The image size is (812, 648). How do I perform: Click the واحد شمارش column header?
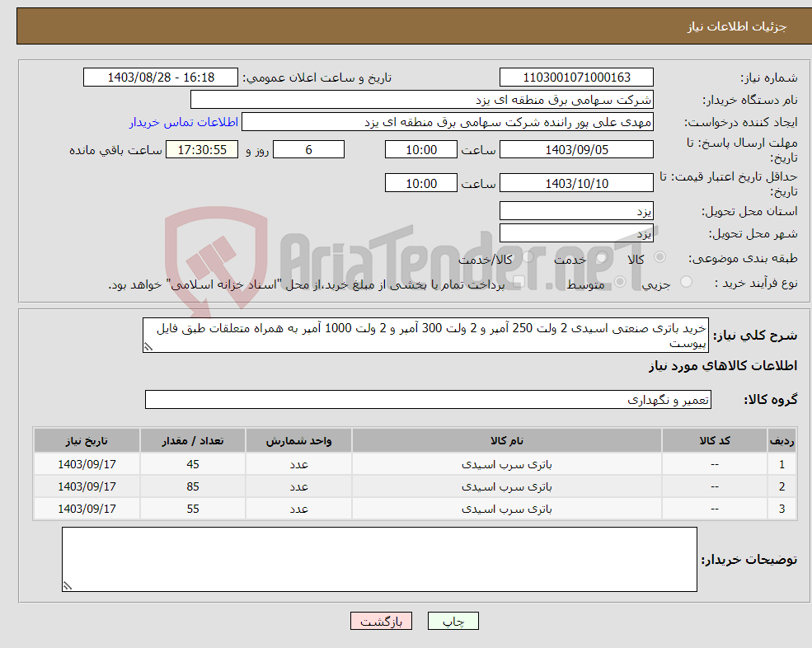[x=298, y=441]
